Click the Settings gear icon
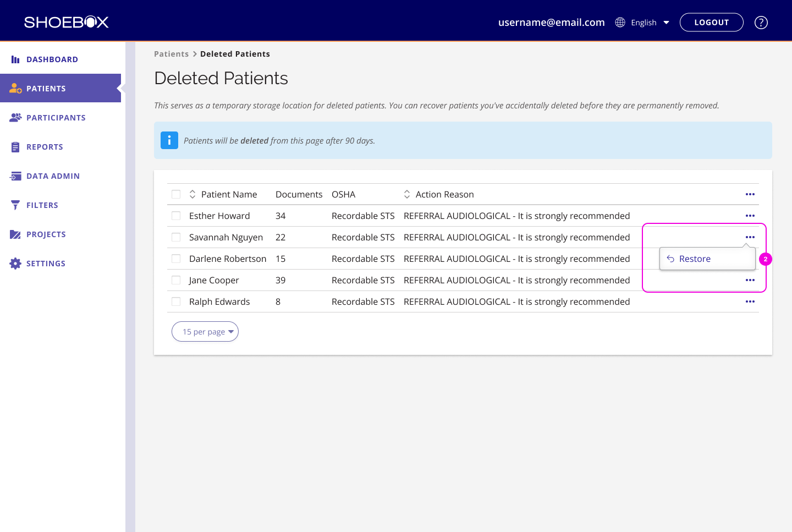The image size is (792, 532). click(15, 264)
